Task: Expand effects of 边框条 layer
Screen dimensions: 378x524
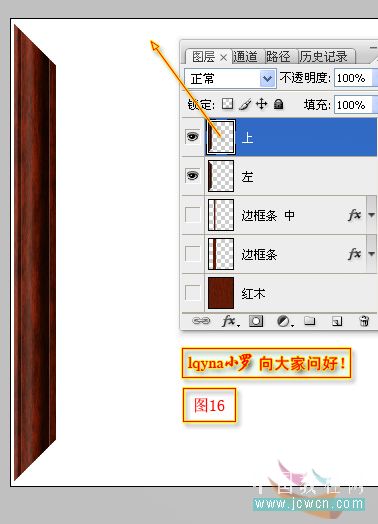Action: (371, 254)
